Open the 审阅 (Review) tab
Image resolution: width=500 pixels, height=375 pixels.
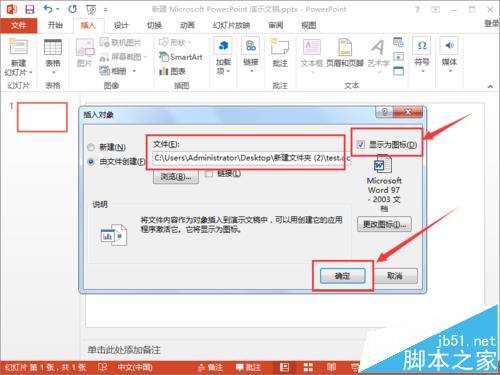click(276, 25)
